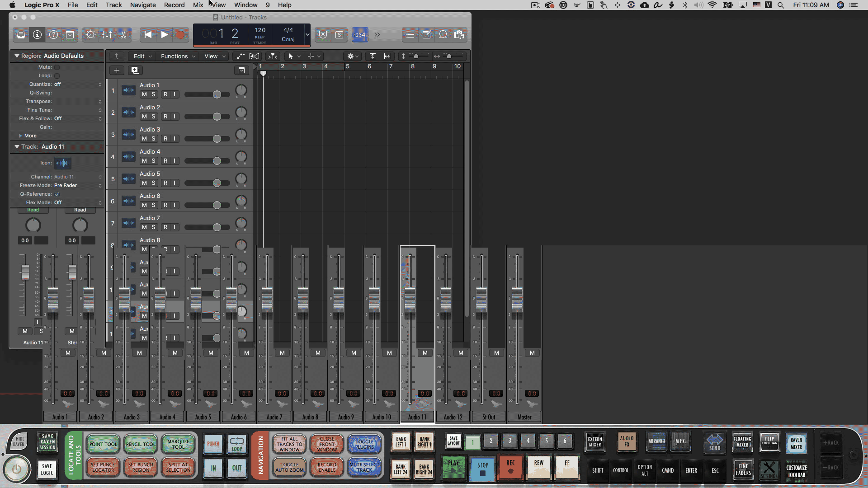Screen dimensions: 868x488
Task: Open the Note Pads icon
Action: pyautogui.click(x=426, y=35)
